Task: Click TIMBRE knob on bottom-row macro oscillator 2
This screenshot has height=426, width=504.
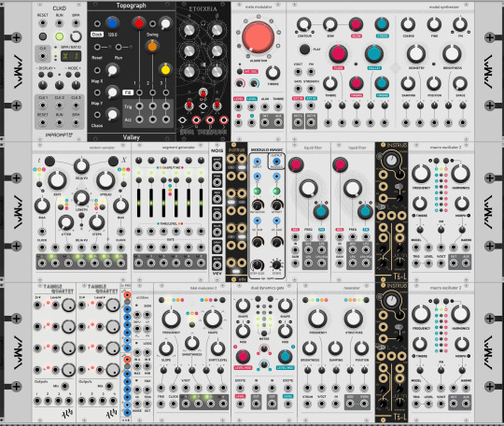Action: coord(419,344)
